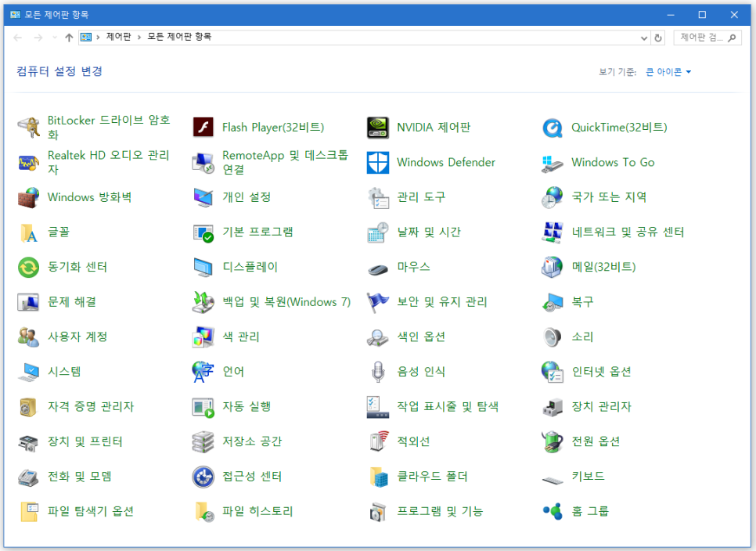This screenshot has height=551, width=756.
Task: Open the BitLocker 드라이브 암호화 icon
Action: click(29, 128)
